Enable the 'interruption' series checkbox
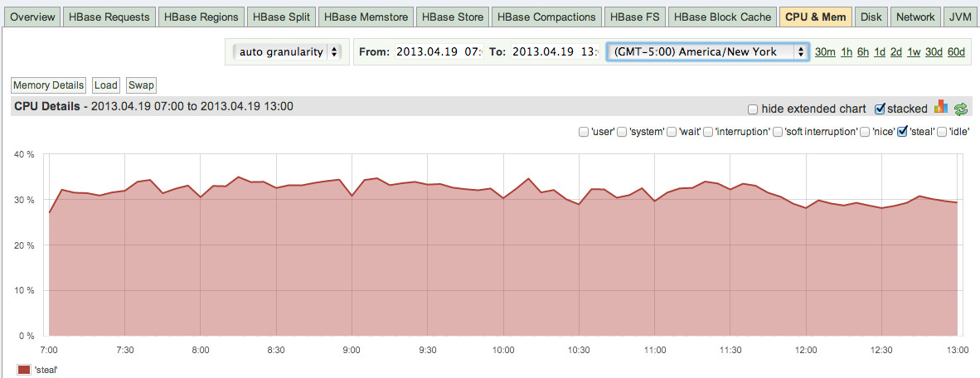Viewport: 980px width, 378px height. point(707,132)
